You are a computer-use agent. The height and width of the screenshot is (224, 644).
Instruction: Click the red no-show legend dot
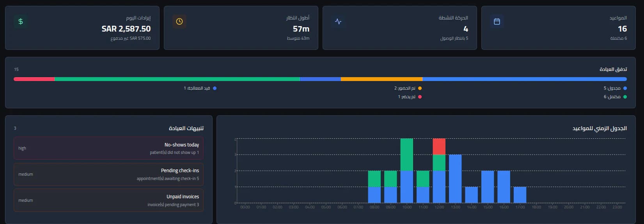click(x=420, y=97)
